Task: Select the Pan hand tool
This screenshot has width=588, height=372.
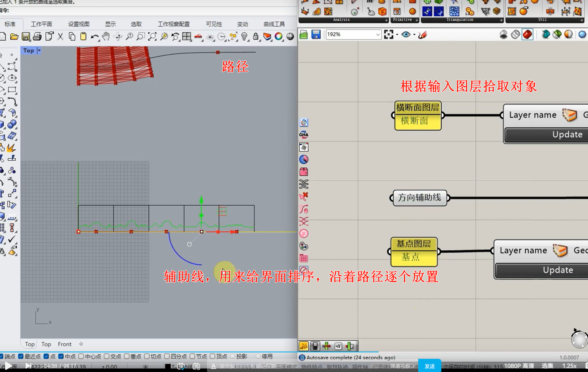Action: (x=106, y=36)
